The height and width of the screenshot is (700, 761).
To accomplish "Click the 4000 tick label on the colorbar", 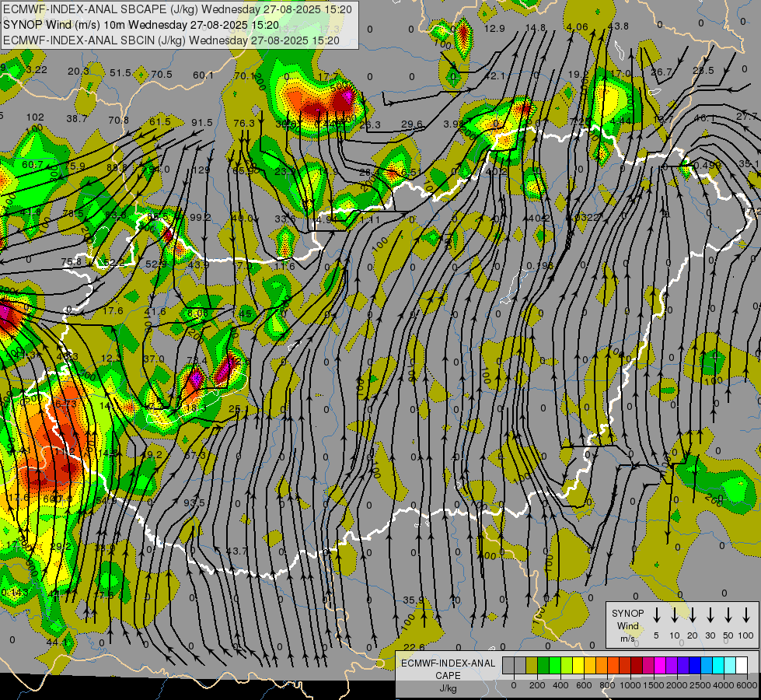I will pos(724,685).
